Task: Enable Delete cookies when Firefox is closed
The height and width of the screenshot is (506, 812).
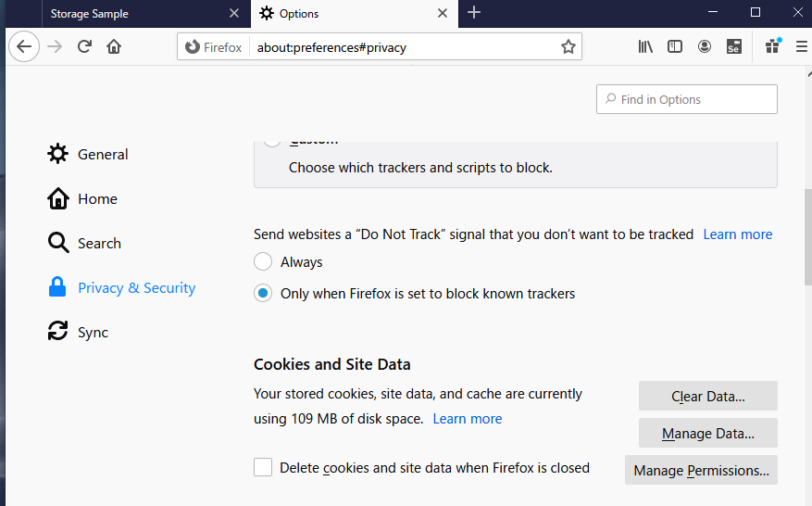Action: 264,468
